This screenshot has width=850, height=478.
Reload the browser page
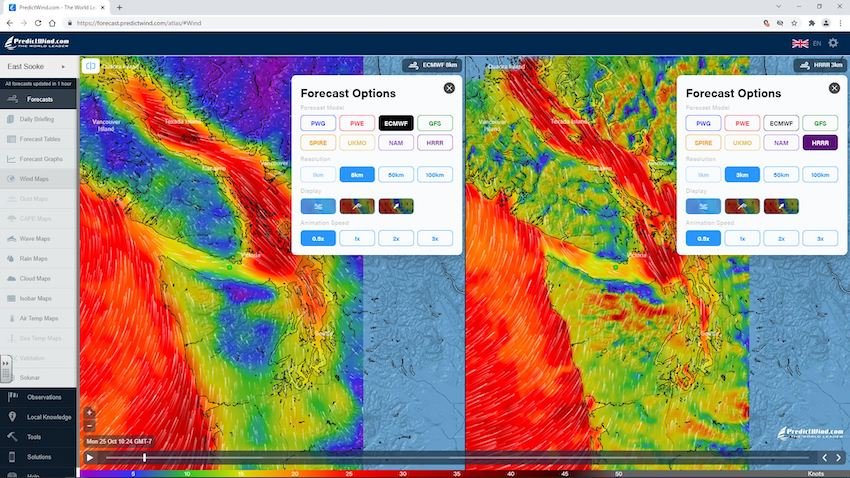click(x=38, y=23)
